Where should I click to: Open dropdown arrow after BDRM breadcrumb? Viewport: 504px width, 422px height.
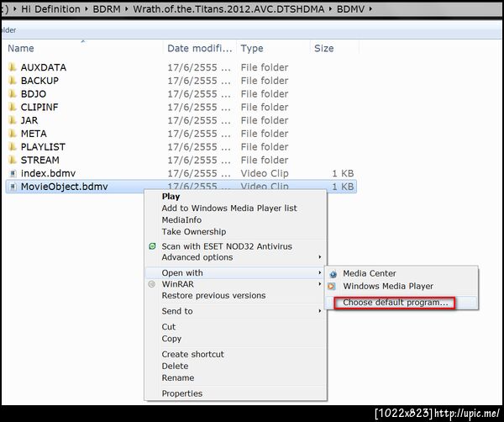point(127,9)
